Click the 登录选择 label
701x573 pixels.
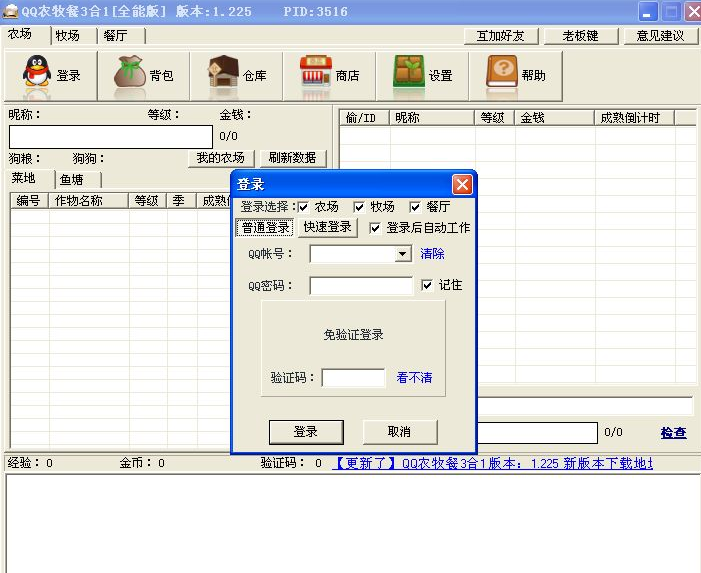[x=266, y=207]
